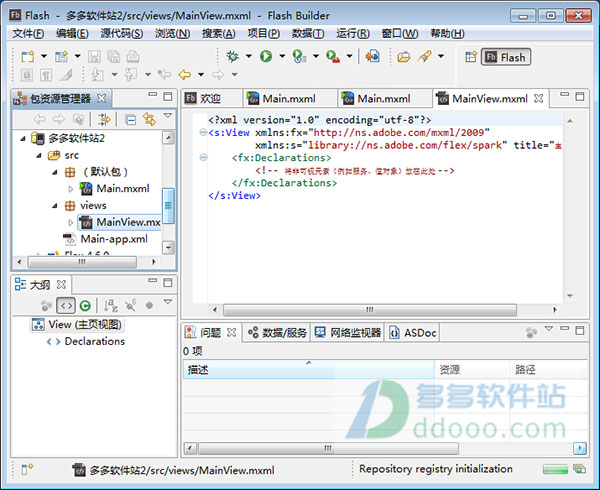Toggle Hide non-public members dot icon in Outline
Viewport: 600px width, 490px height.
point(149,305)
